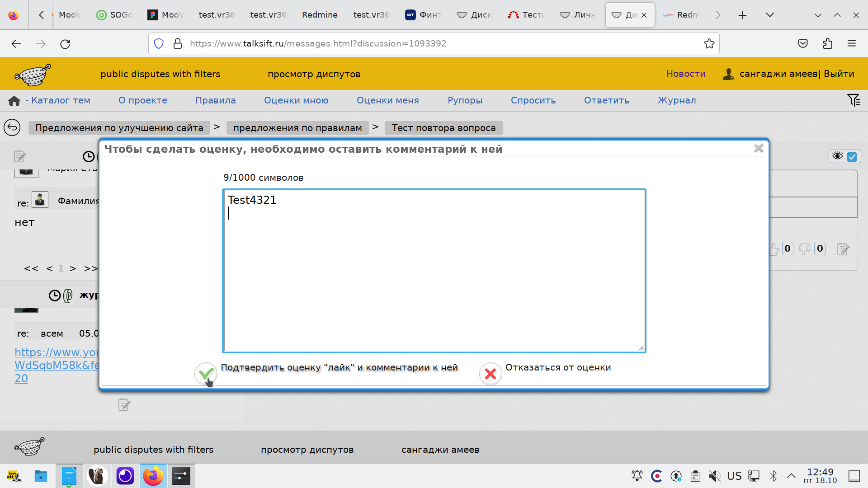Bookmark page with star icon in address bar

(709, 43)
